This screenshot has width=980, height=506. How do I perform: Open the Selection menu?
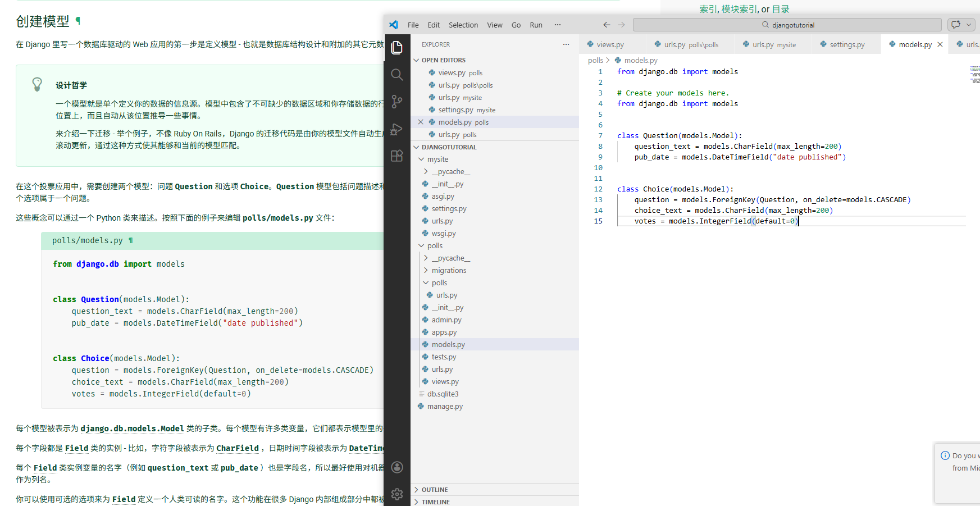pyautogui.click(x=463, y=25)
